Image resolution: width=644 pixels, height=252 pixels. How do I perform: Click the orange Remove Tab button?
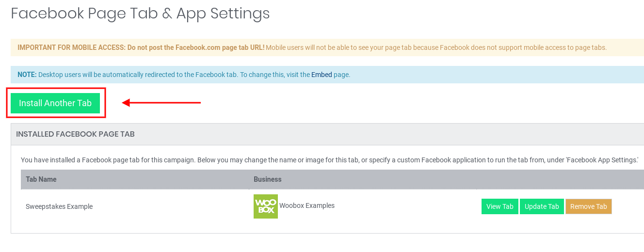(x=588, y=206)
